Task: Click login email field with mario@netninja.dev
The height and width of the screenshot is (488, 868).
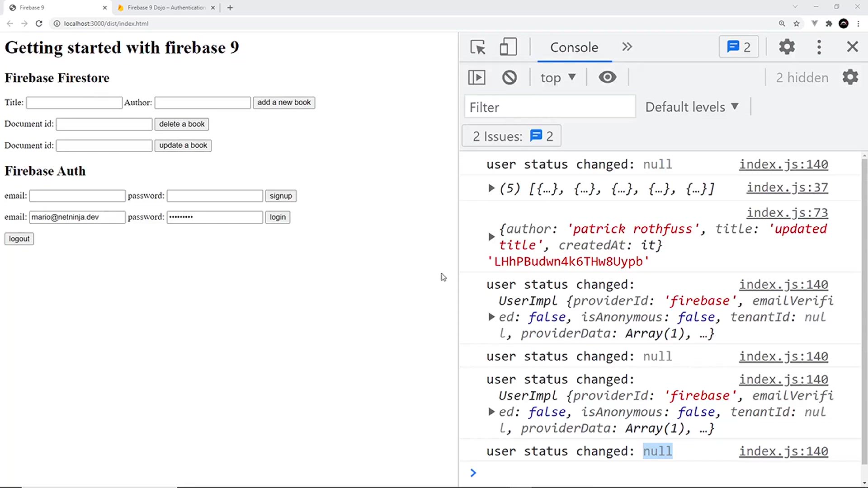Action: [77, 217]
